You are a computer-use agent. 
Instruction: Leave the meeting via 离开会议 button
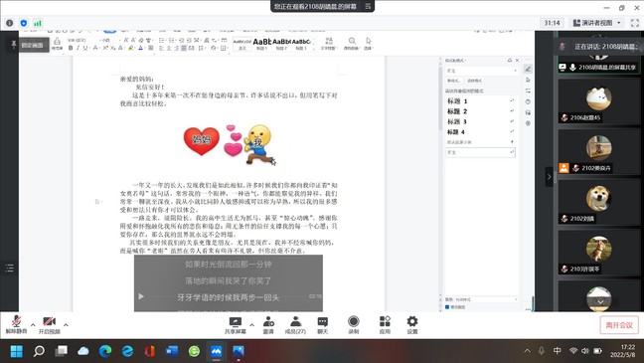[x=619, y=325]
